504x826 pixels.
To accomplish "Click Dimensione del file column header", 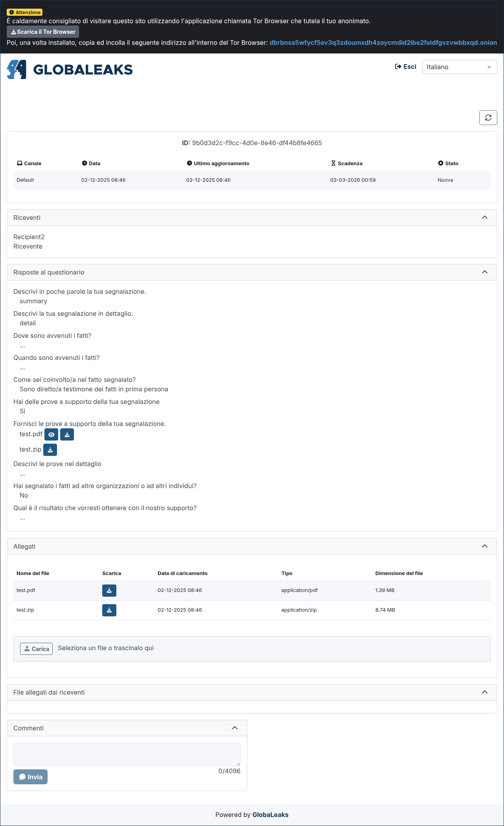I will 399,573.
